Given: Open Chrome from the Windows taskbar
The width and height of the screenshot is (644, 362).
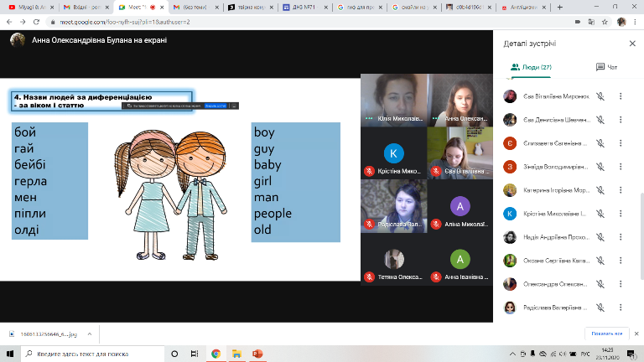Looking at the screenshot, I should pos(216,354).
